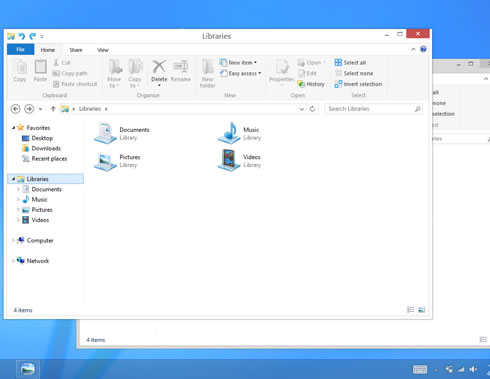The width and height of the screenshot is (490, 379).
Task: Click Libraries in the address bar
Action: tap(90, 109)
